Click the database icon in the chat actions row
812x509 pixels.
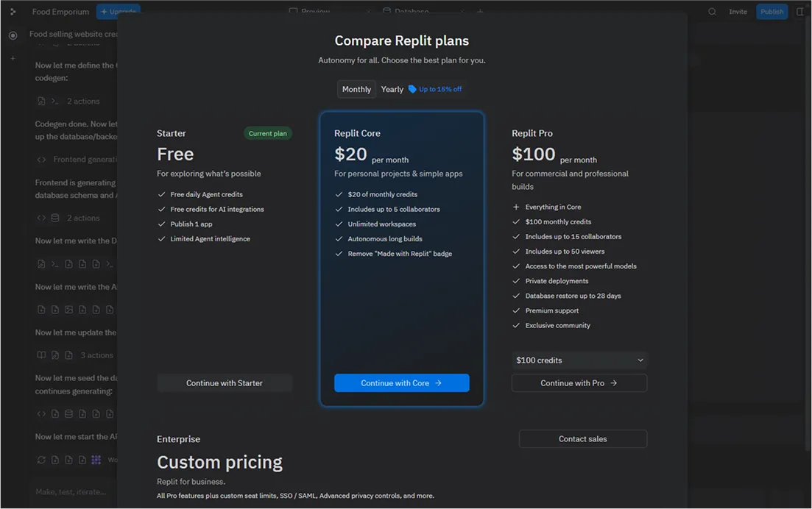click(x=54, y=218)
